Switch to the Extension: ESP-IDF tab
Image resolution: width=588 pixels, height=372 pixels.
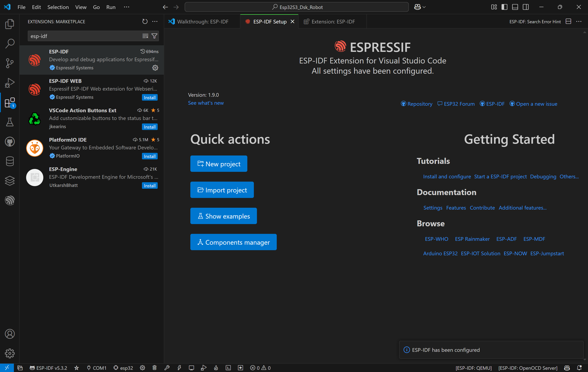pyautogui.click(x=332, y=21)
